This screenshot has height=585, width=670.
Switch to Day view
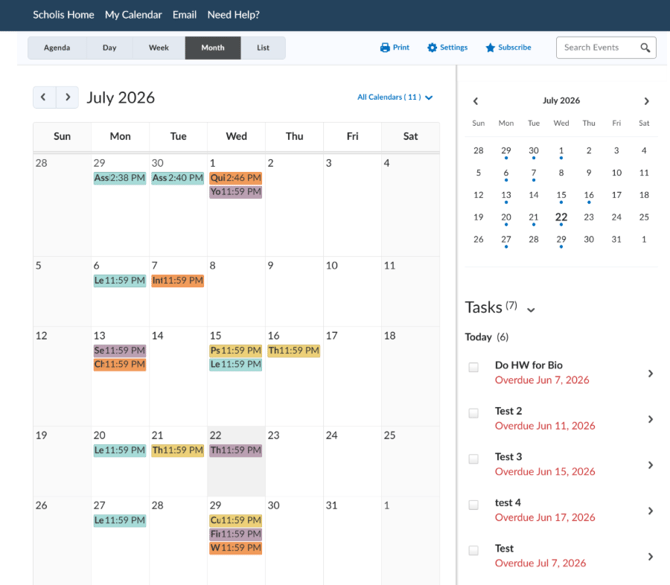109,47
